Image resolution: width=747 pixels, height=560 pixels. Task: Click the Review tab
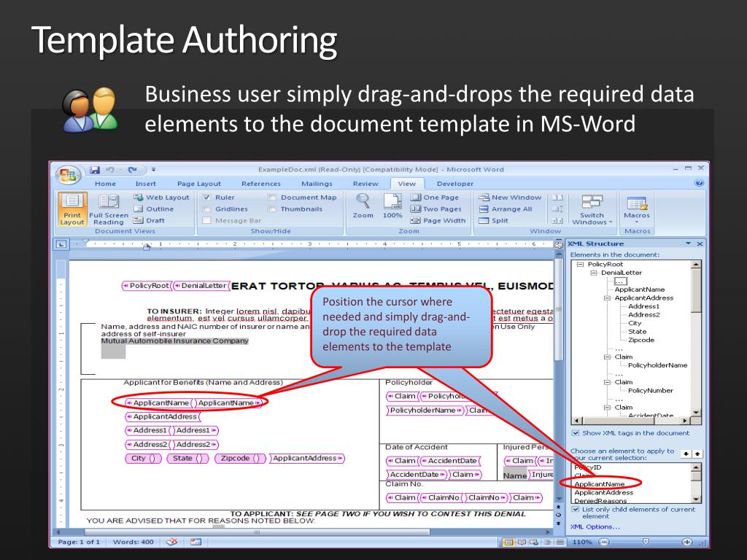365,183
